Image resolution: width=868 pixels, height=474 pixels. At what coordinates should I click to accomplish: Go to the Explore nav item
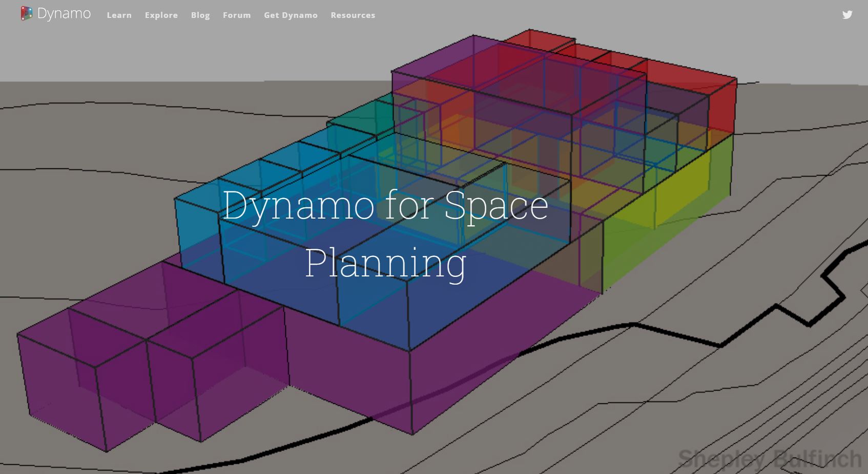[x=161, y=15]
